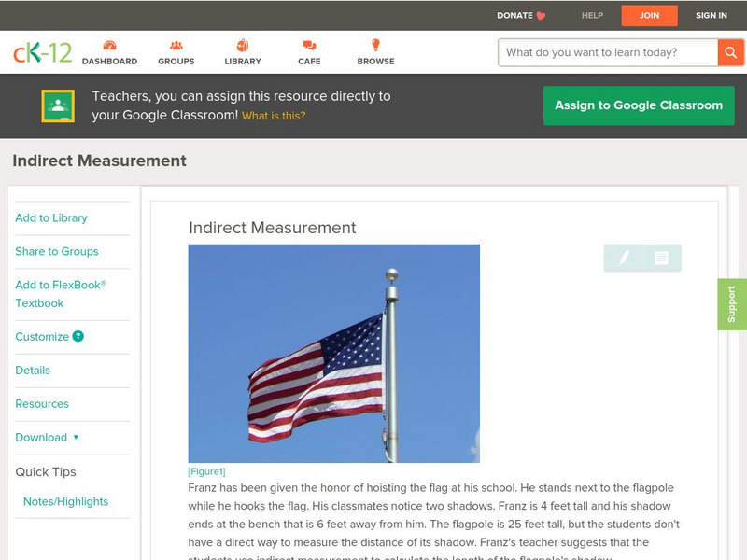
Task: Click the Browse lightbulb icon
Action: 375,46
